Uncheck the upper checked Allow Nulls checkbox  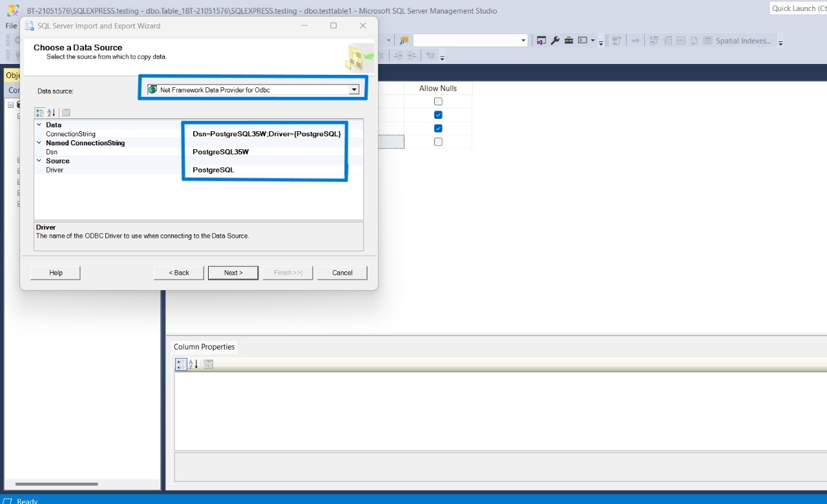click(438, 115)
